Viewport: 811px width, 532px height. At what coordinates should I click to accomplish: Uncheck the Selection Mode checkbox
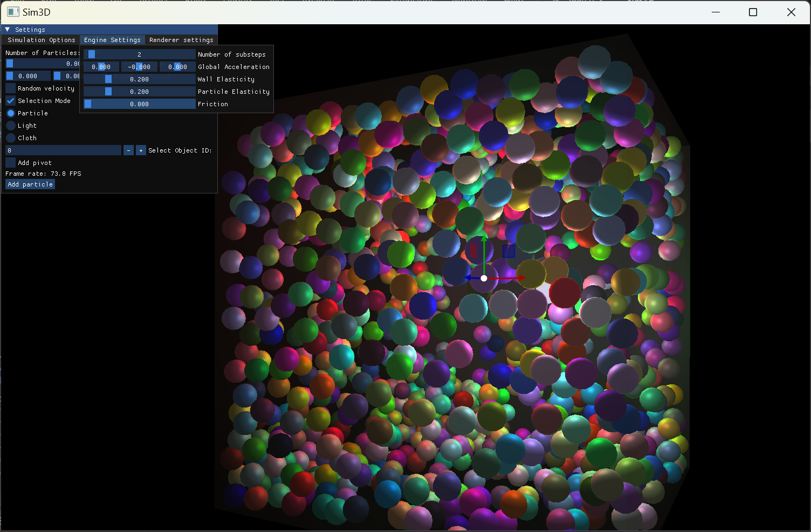[11, 101]
